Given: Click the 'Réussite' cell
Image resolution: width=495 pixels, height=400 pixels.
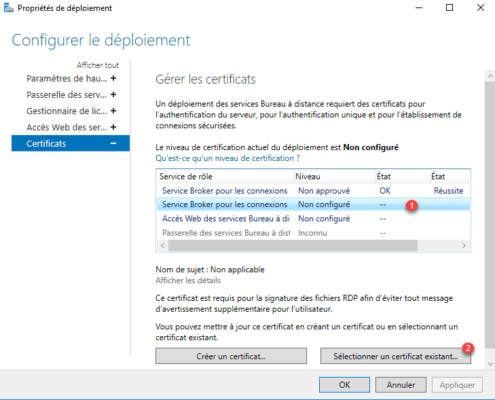Looking at the screenshot, I should click(448, 191).
